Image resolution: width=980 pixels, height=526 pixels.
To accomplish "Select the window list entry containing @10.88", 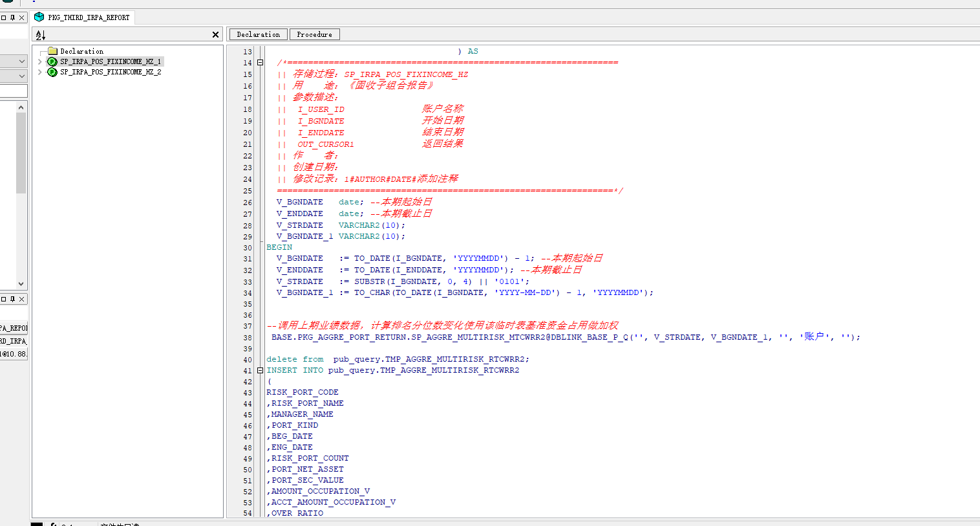I will 14,354.
